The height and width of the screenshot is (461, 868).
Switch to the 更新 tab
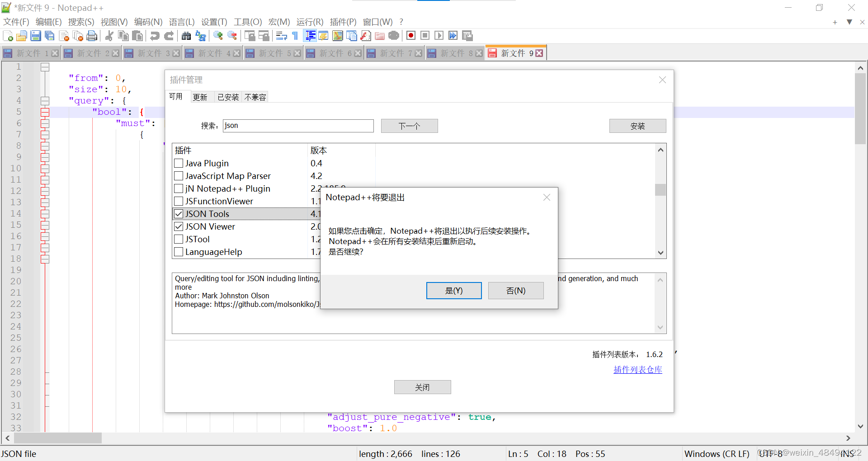(200, 97)
